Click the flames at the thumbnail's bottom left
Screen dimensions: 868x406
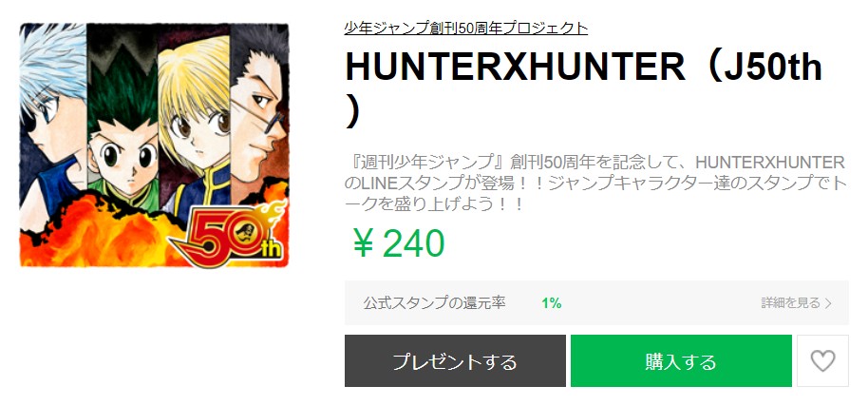pyautogui.click(x=83, y=233)
